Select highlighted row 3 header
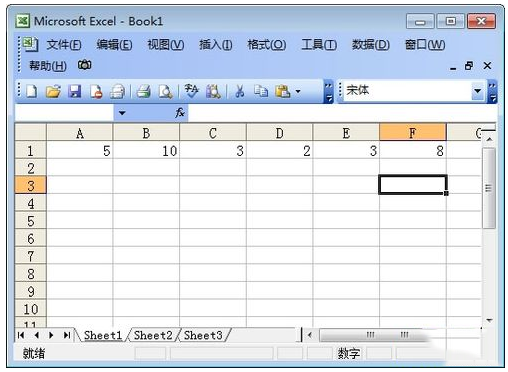This screenshot has width=508, height=372. tap(31, 186)
